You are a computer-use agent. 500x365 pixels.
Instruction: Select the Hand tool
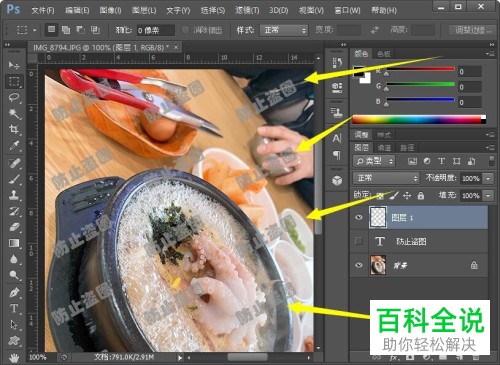click(14, 358)
